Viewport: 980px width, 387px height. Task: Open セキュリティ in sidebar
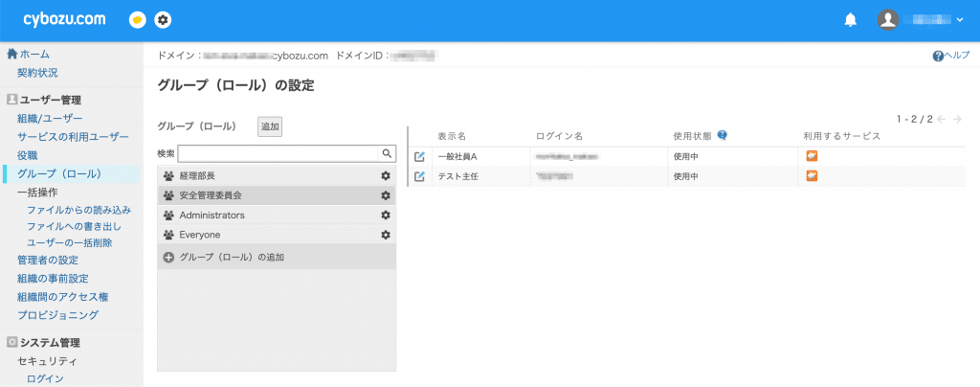(x=48, y=361)
